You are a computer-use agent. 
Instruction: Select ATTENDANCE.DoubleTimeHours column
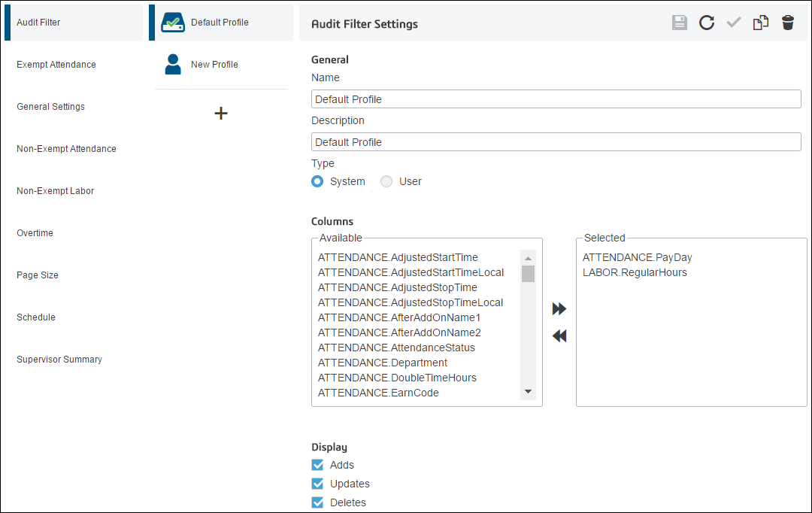click(x=397, y=378)
